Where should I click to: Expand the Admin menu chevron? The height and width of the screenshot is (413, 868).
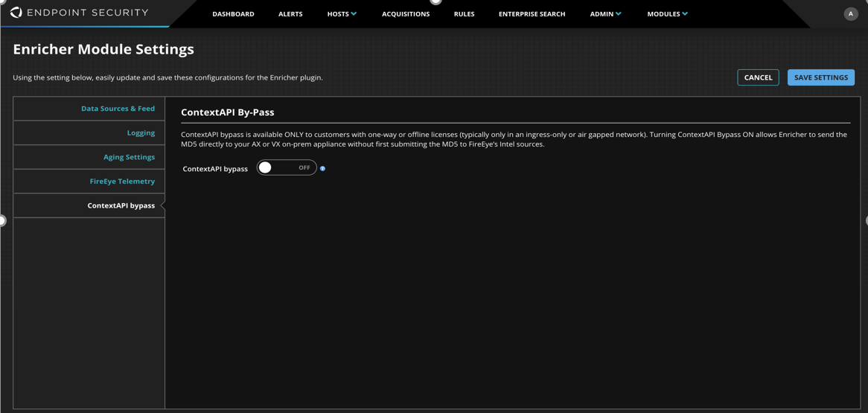click(619, 14)
